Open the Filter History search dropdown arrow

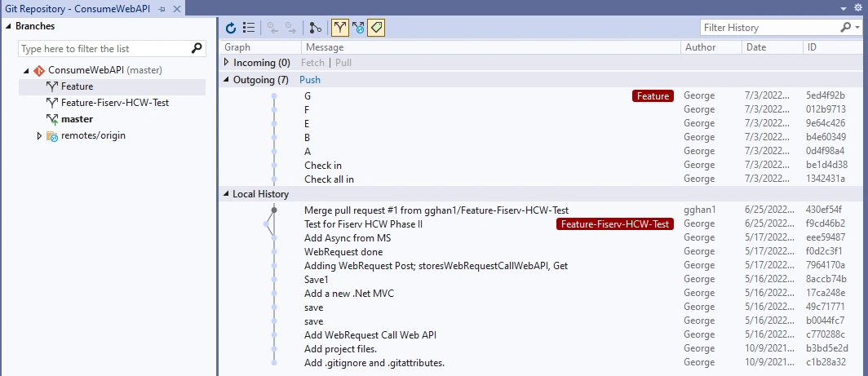pyautogui.click(x=857, y=28)
